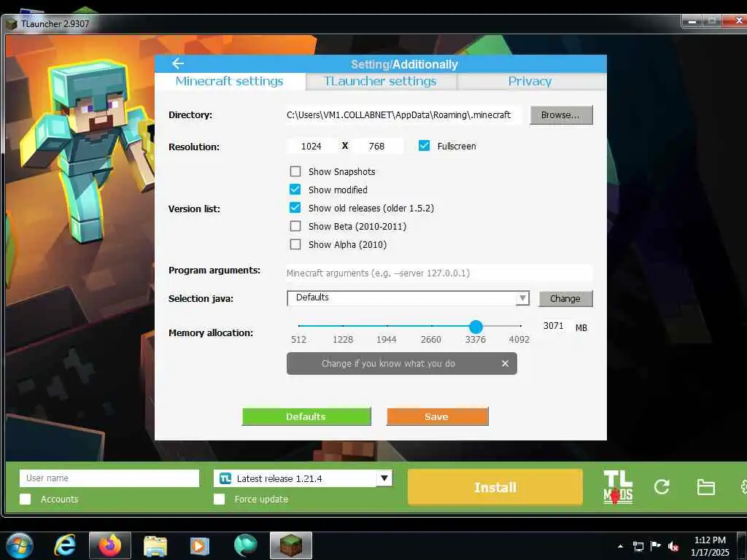
Task: Uncheck Show modified
Action: click(x=295, y=190)
